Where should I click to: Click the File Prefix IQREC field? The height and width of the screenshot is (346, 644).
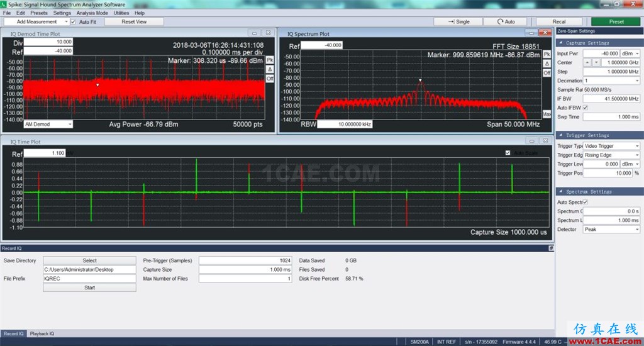click(x=89, y=279)
